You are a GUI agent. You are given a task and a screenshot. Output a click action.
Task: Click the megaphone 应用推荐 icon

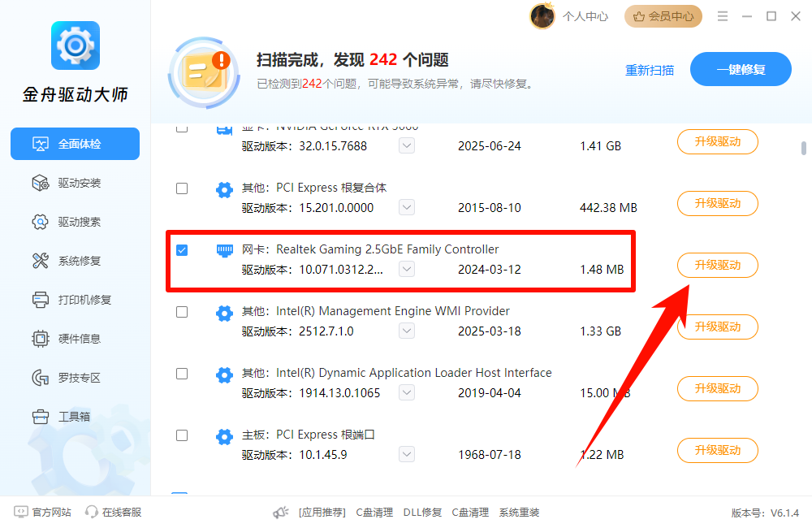[281, 513]
